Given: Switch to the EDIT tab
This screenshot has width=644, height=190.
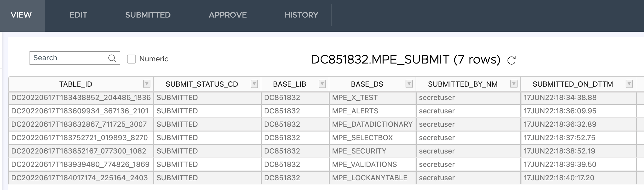Looking at the screenshot, I should click(x=78, y=15).
